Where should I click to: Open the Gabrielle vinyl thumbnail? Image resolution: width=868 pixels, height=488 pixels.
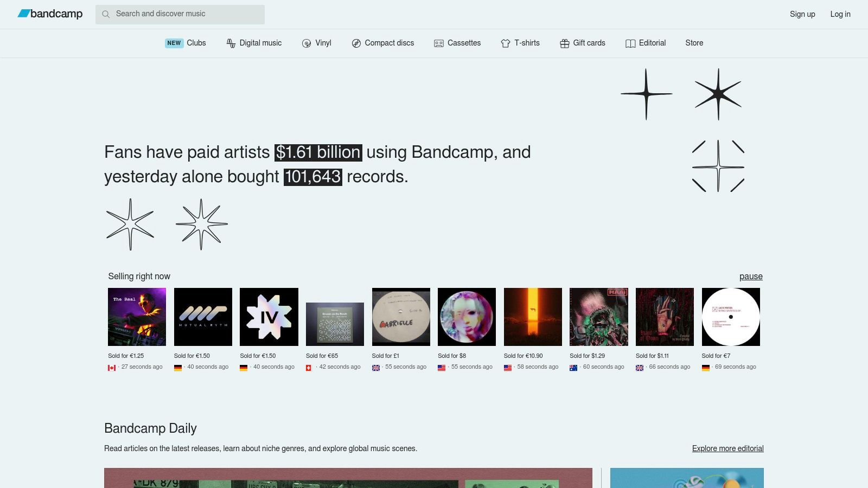401,317
